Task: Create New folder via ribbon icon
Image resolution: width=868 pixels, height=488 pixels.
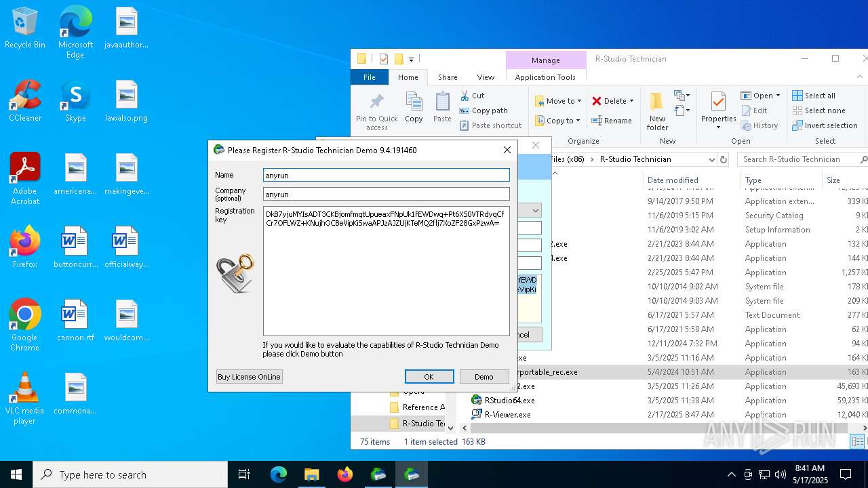Action: click(657, 112)
